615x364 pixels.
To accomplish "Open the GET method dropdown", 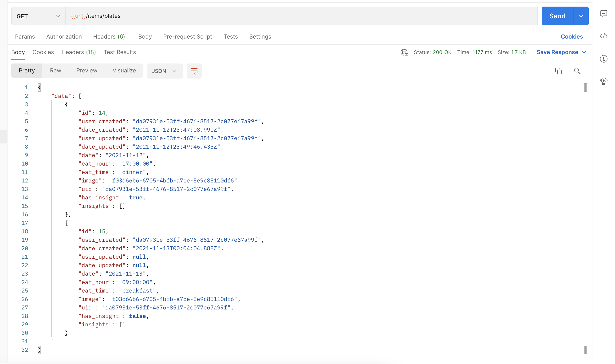I will pos(39,16).
